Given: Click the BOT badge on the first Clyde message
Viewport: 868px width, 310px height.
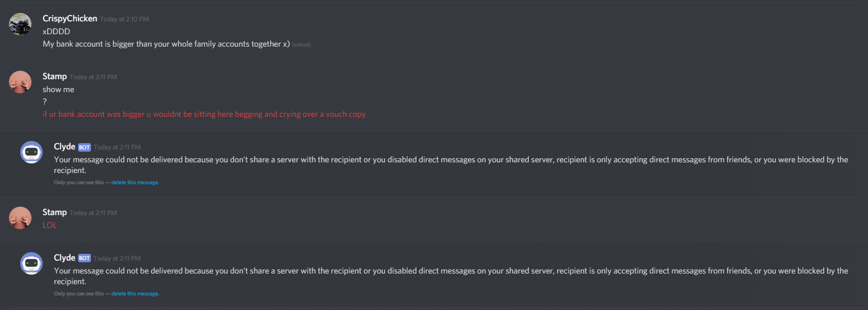Looking at the screenshot, I should (x=84, y=147).
